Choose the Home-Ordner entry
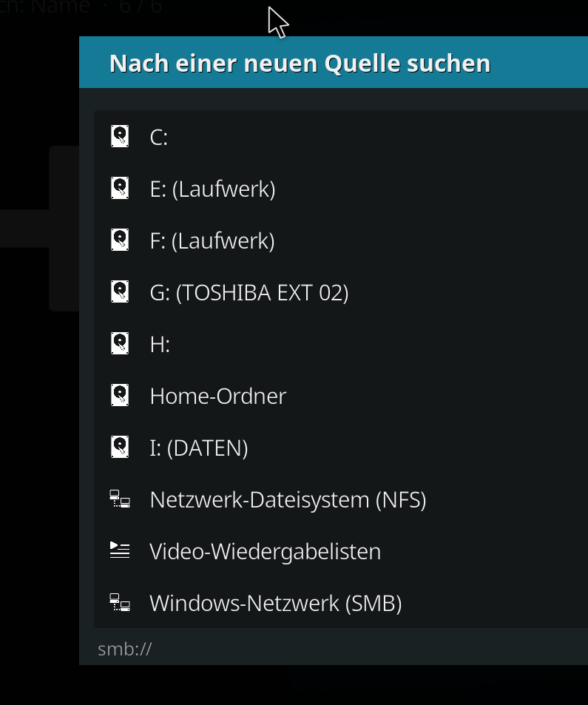 point(341,396)
